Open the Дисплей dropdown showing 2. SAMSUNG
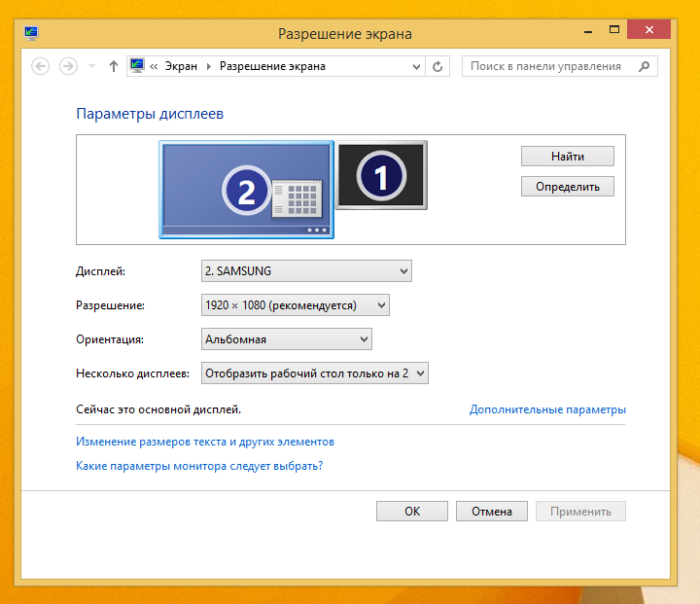This screenshot has height=604, width=700. point(306,271)
